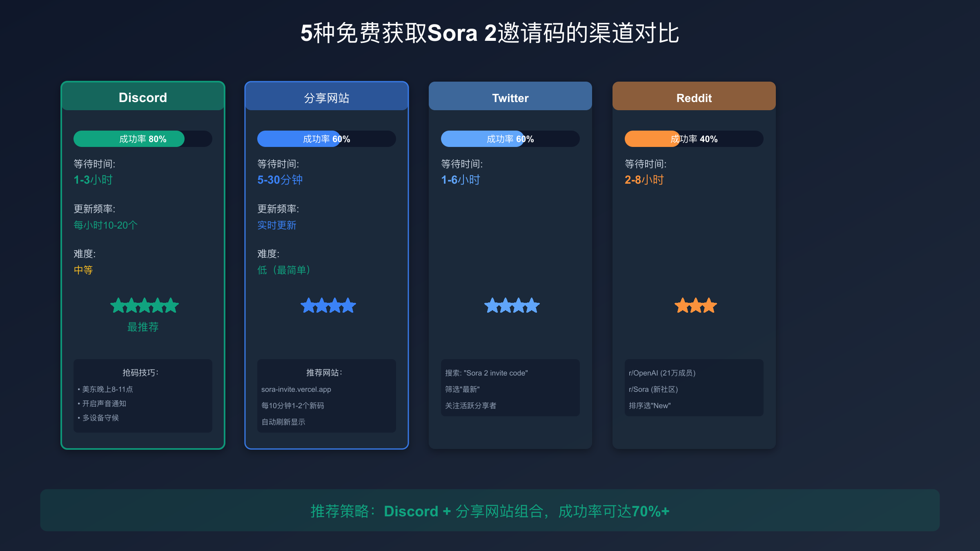This screenshot has height=551, width=980.
Task: Click the 搜索: "Sora 2 invite code" text
Action: pyautogui.click(x=486, y=373)
